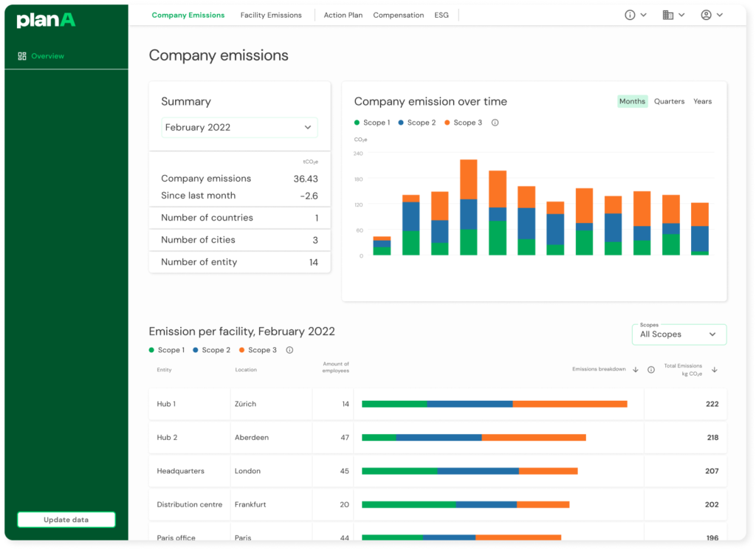756x550 pixels.
Task: Click the Number of countries row
Action: 240,218
